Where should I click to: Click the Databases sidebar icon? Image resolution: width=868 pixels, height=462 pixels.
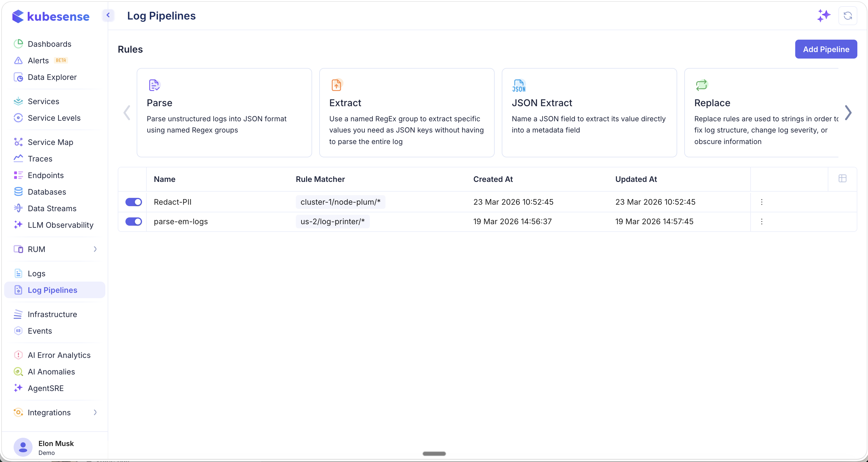click(x=18, y=192)
